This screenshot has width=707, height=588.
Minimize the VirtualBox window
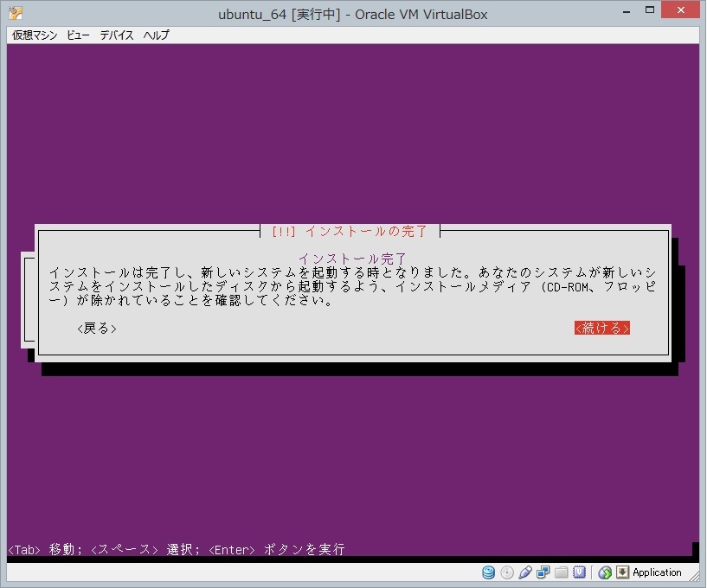(x=627, y=11)
